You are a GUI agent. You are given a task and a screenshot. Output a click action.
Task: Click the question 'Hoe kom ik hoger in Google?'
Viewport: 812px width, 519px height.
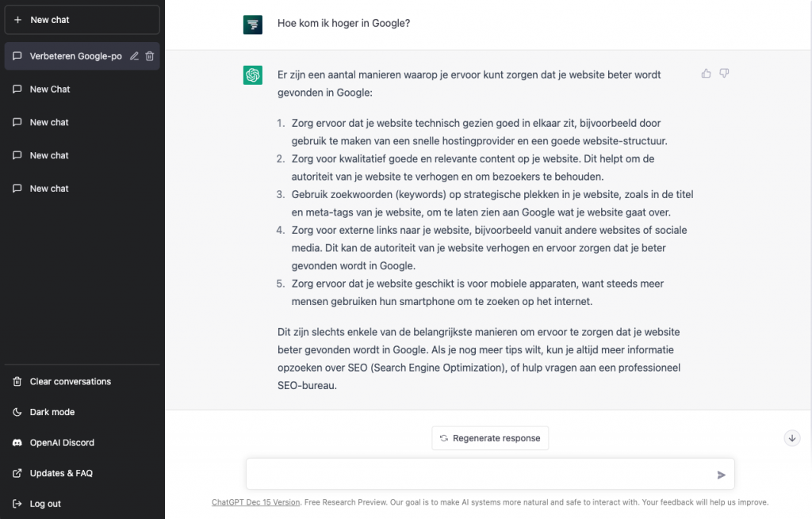click(x=343, y=23)
